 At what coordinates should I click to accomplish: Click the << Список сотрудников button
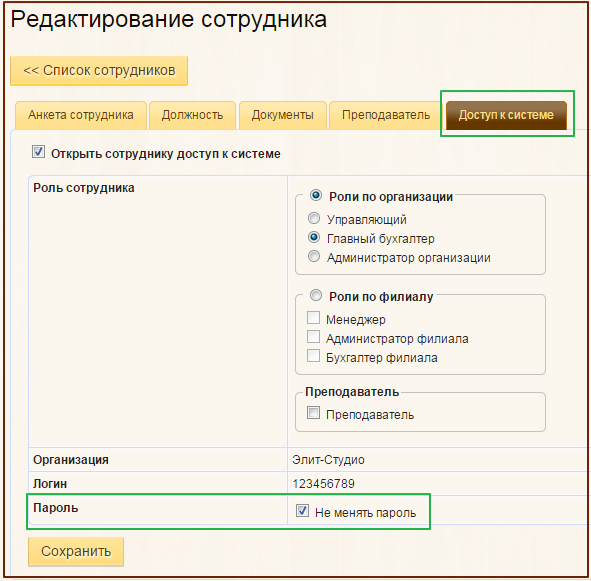pos(99,71)
